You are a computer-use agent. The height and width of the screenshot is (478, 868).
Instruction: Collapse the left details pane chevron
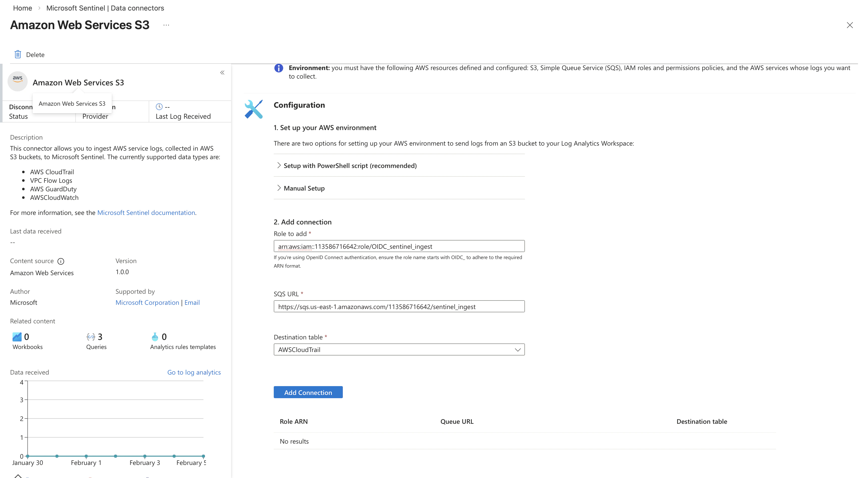tap(222, 72)
